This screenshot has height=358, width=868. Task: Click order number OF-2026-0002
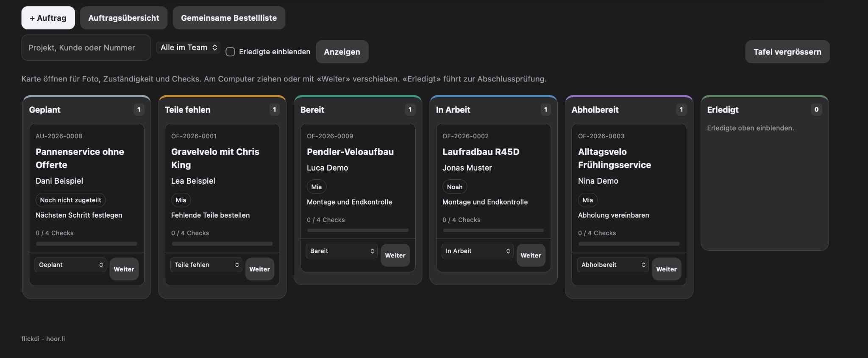(466, 136)
